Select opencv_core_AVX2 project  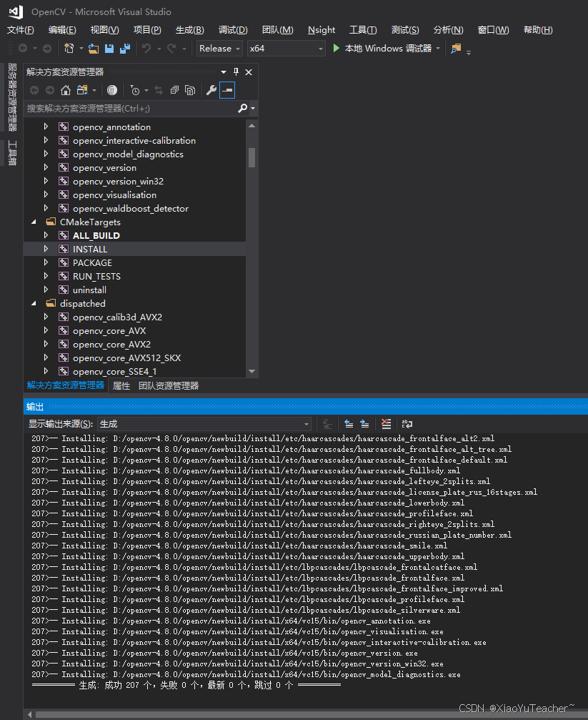tap(111, 345)
